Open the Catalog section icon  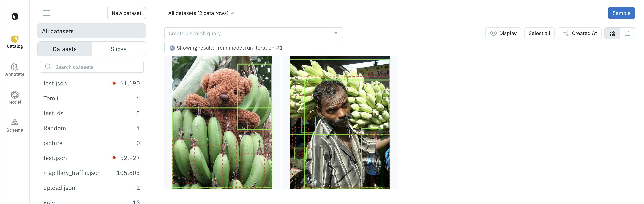click(x=15, y=39)
